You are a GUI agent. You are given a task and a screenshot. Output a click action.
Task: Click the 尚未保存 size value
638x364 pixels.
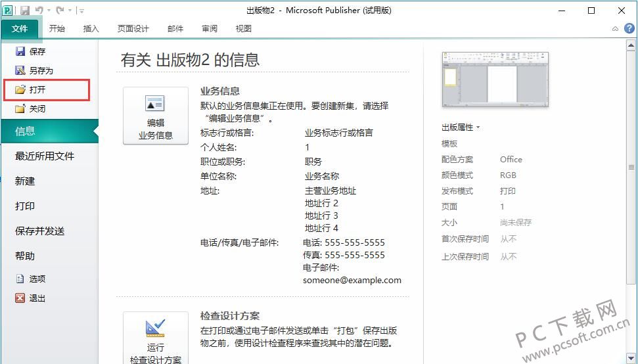point(516,223)
